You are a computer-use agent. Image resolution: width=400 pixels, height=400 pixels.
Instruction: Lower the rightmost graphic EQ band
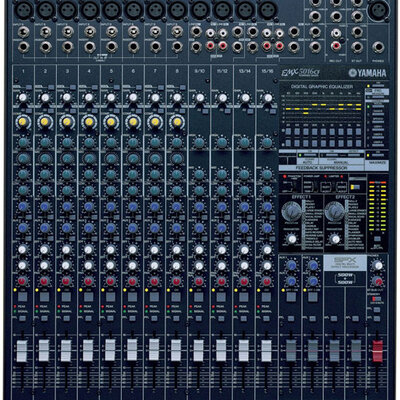pos(359,143)
